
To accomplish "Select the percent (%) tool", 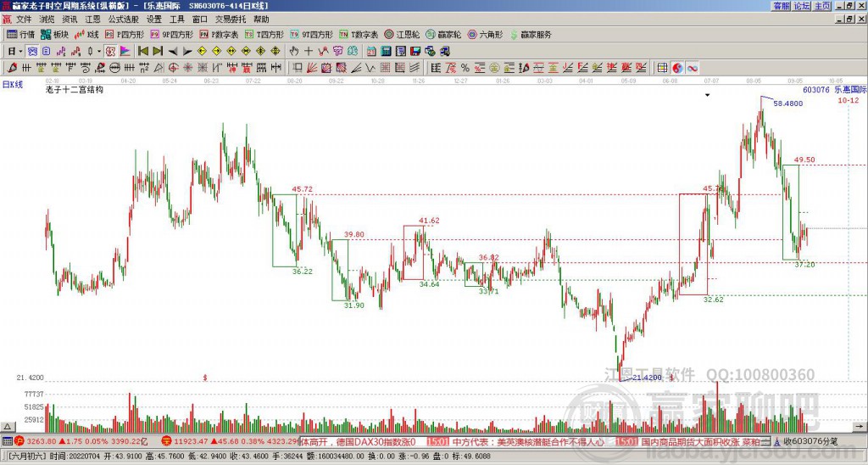I will click(465, 68).
